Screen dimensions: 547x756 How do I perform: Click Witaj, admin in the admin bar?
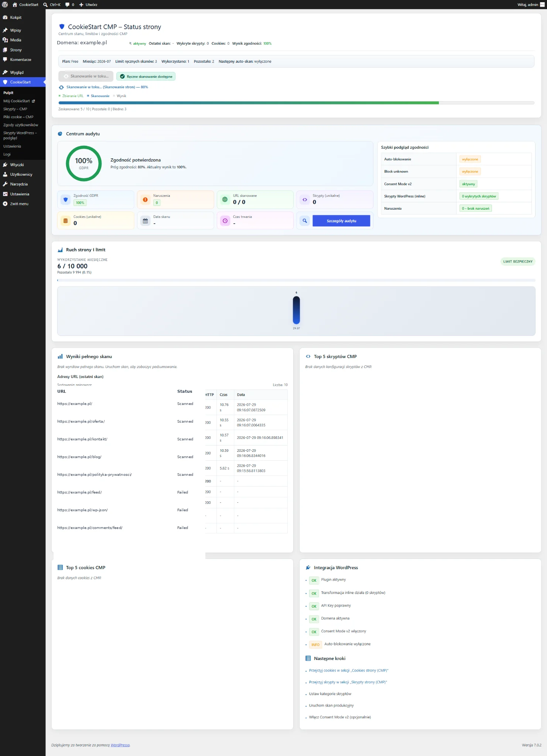[527, 5]
